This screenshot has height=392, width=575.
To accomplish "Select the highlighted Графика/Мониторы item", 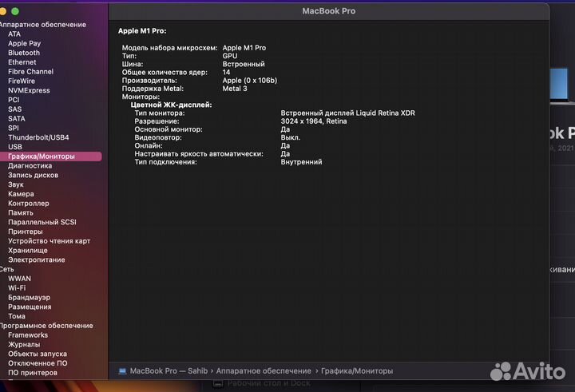I will tap(50, 156).
